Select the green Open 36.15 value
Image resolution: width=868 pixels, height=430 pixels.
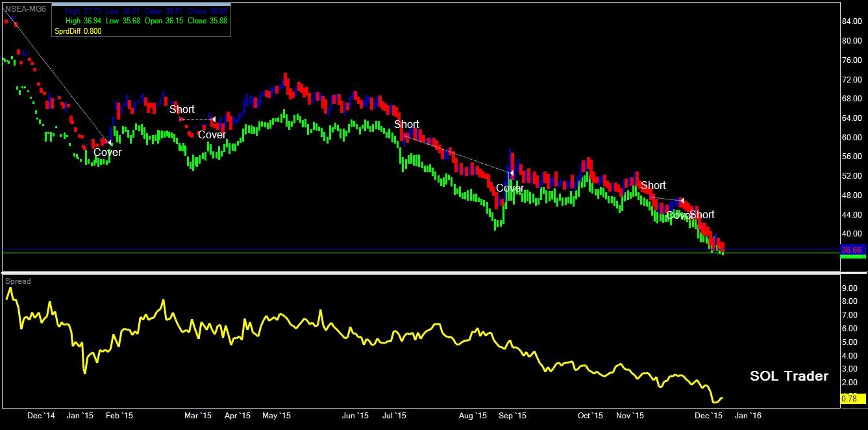tap(164, 21)
